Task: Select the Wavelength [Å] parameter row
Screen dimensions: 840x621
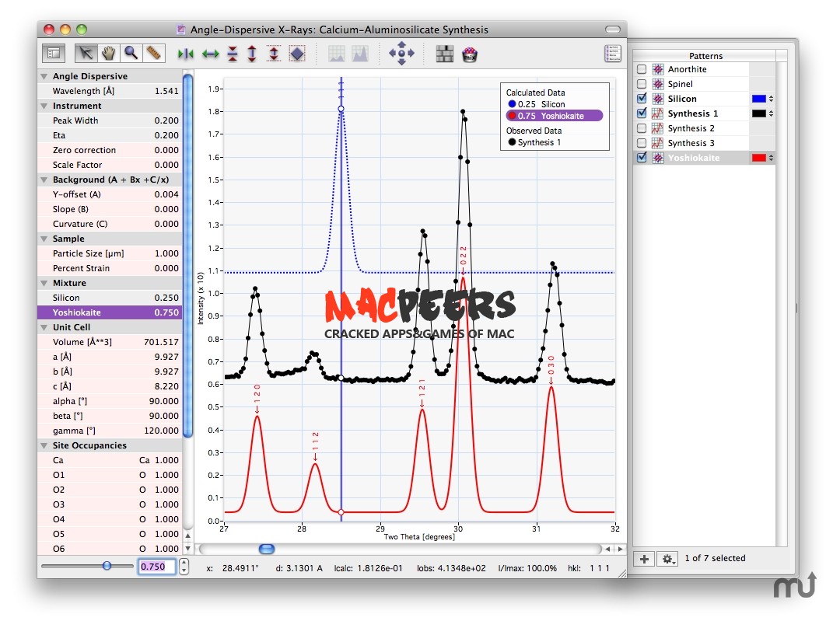Action: [110, 91]
